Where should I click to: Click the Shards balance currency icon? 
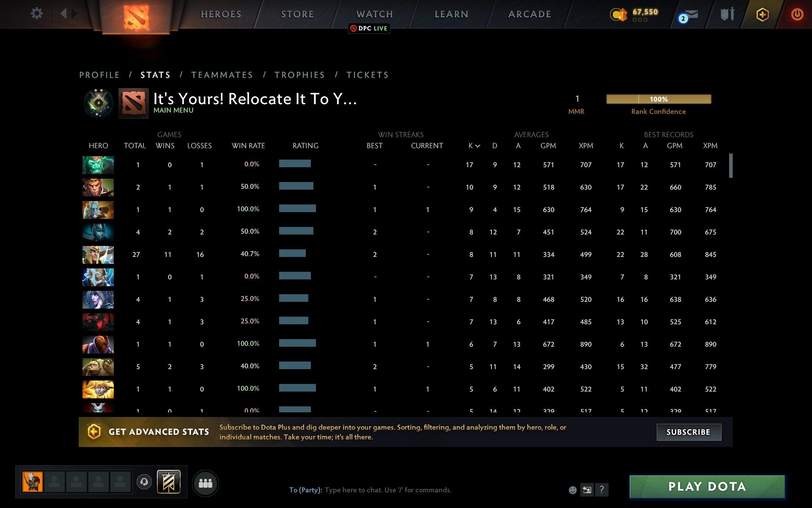(619, 14)
